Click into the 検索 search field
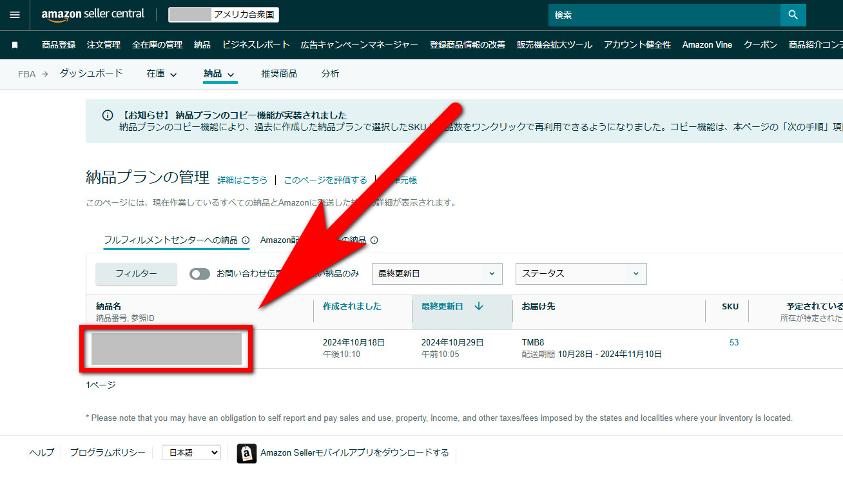 tap(664, 15)
